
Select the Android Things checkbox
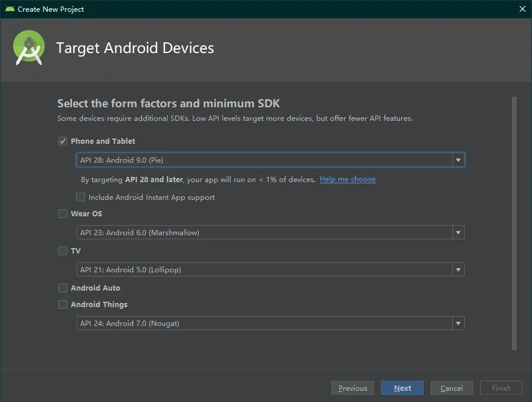point(63,304)
